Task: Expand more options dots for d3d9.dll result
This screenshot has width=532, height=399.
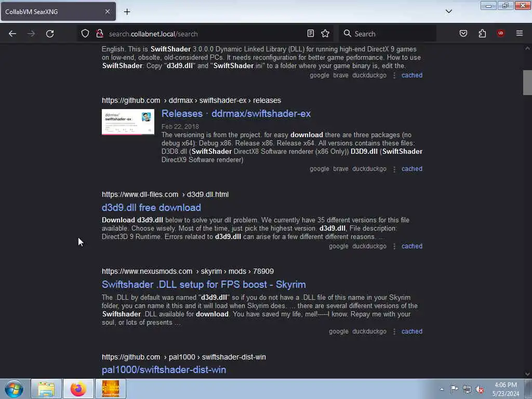Action: [x=394, y=246]
